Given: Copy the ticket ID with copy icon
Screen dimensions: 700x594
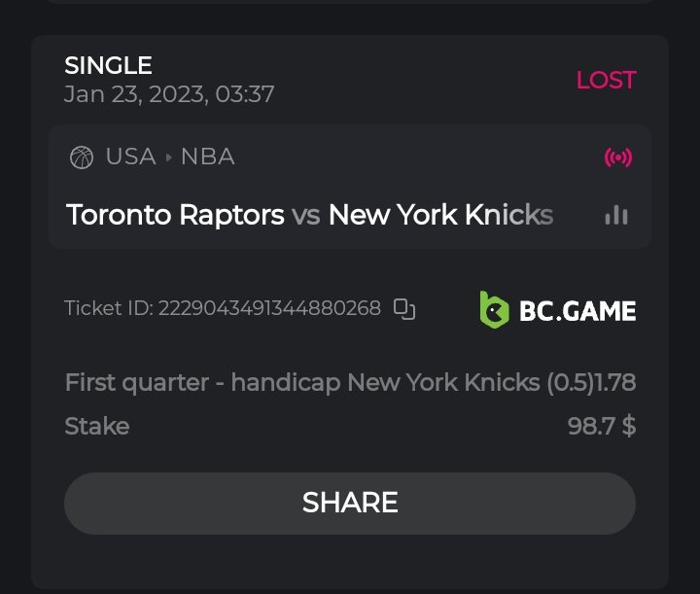Looking at the screenshot, I should [x=404, y=309].
